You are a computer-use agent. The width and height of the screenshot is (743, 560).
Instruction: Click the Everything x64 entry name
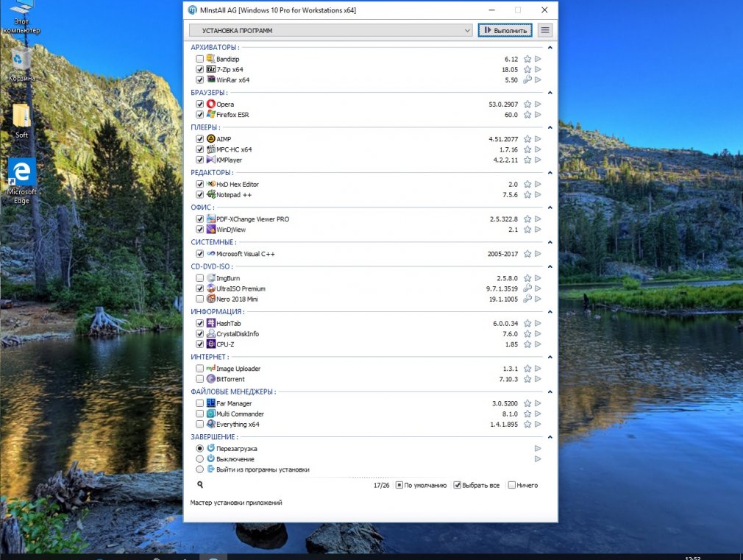pos(238,425)
